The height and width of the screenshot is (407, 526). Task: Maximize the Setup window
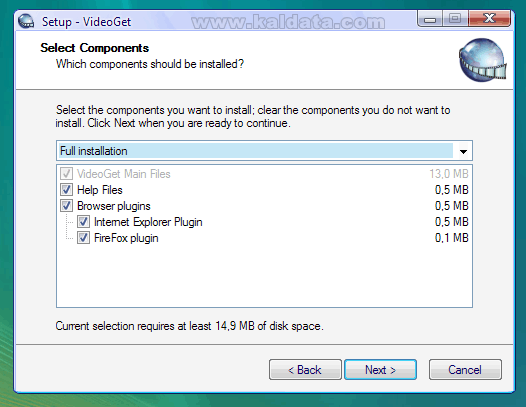[x=455, y=19]
